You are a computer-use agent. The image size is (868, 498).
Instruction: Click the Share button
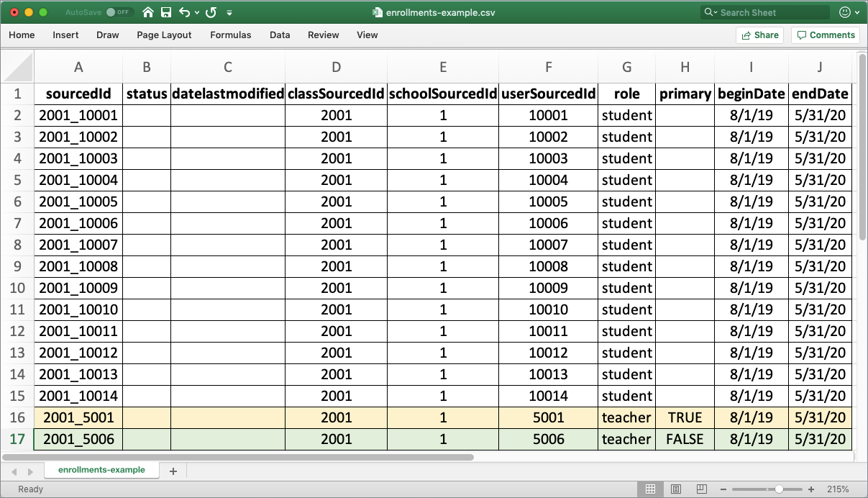pos(759,35)
